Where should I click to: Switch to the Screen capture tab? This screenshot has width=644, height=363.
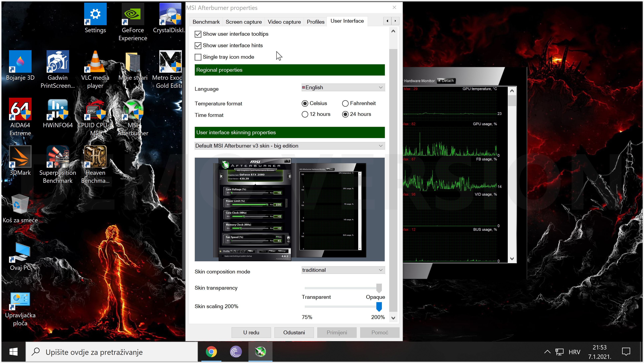coord(243,22)
